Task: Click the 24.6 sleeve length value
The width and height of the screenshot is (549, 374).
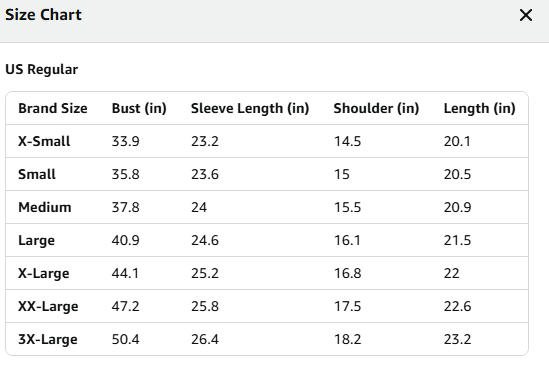Action: 205,240
